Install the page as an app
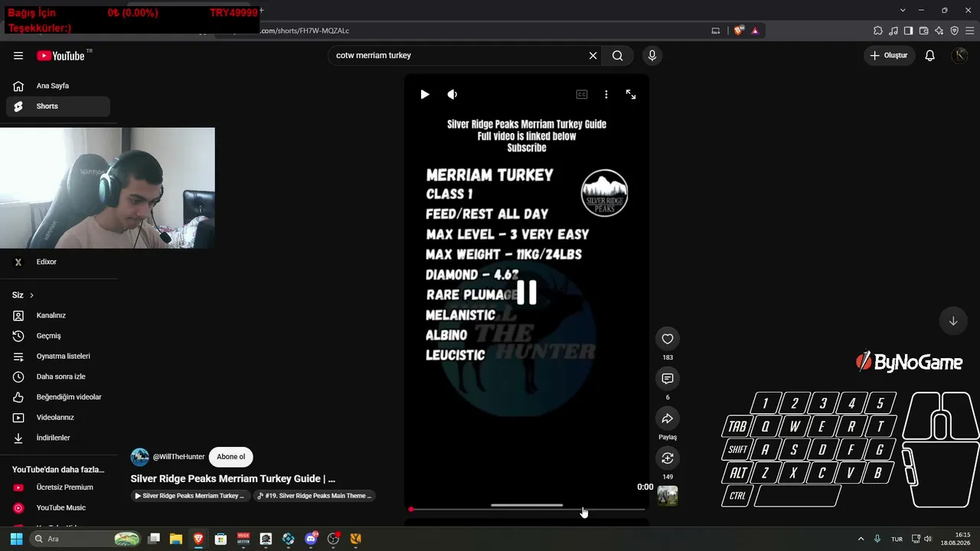The image size is (980, 551). pyautogui.click(x=716, y=31)
